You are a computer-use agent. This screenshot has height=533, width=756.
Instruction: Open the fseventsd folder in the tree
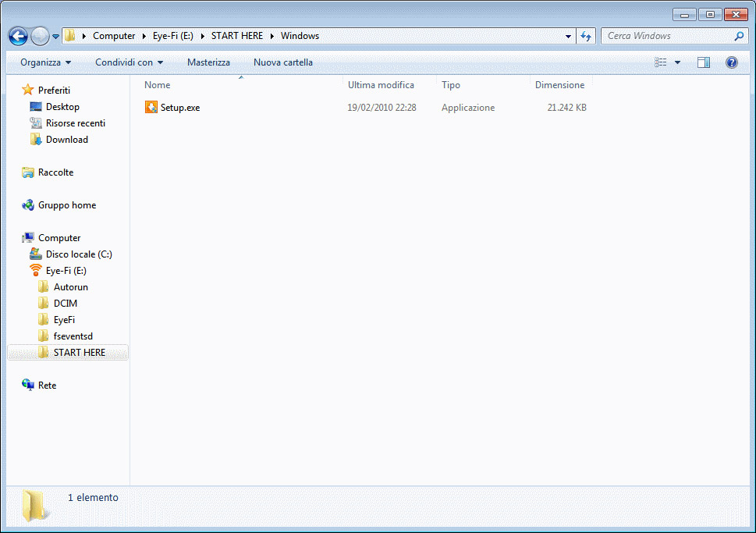73,336
